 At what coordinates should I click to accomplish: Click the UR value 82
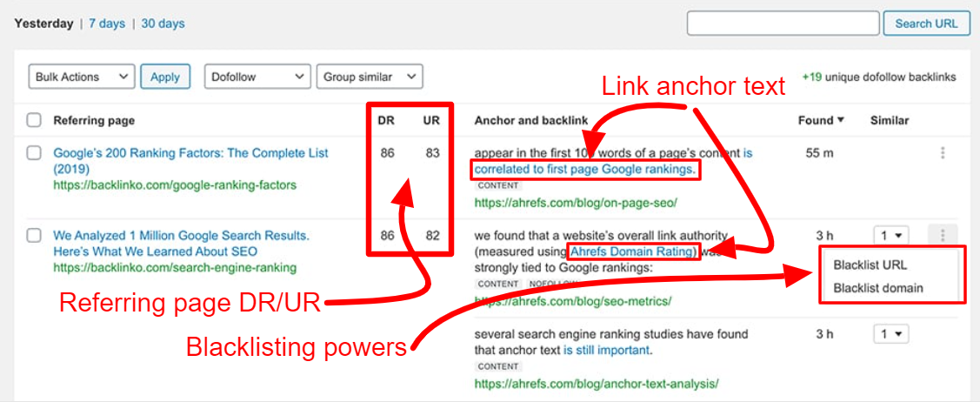click(432, 236)
